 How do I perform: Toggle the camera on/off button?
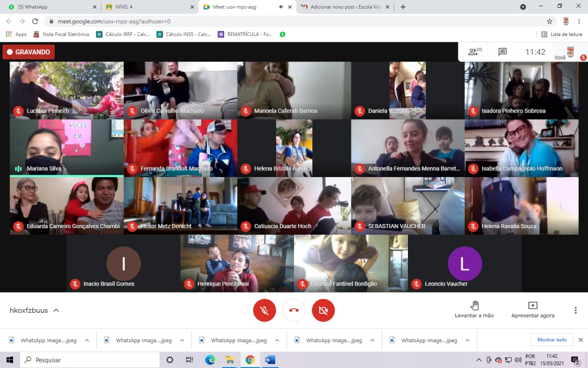coord(323,310)
